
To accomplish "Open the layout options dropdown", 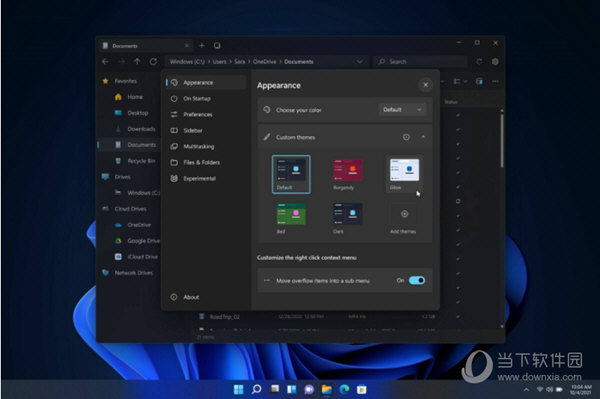I will [x=460, y=81].
